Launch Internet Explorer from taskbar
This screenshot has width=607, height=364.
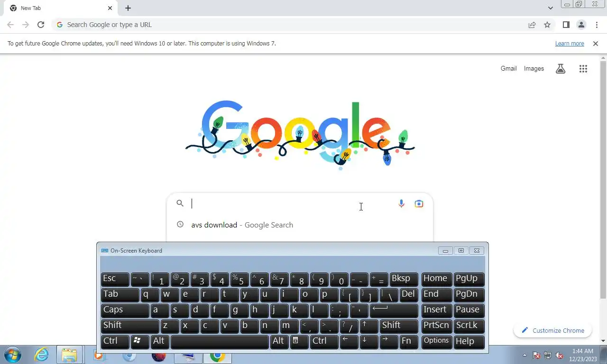click(x=41, y=355)
